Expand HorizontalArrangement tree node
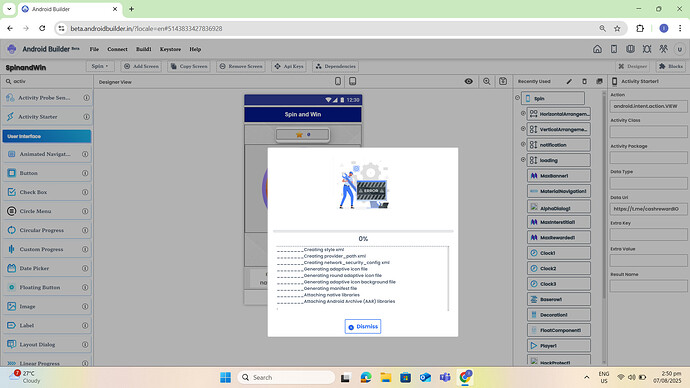Screen dimensions: 690x388 click(x=523, y=113)
